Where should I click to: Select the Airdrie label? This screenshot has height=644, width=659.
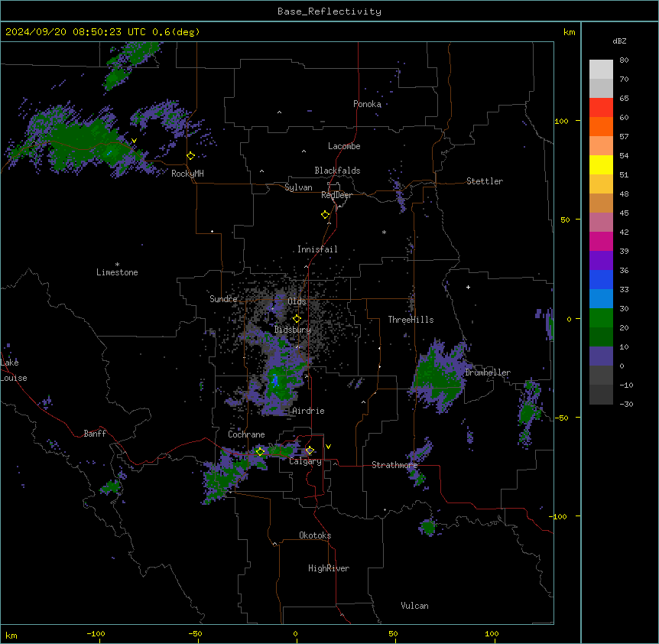click(x=308, y=411)
